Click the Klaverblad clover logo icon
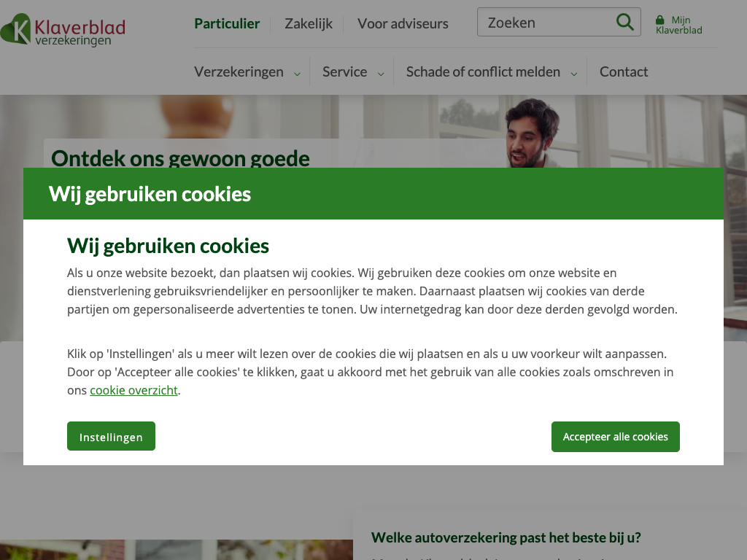Viewport: 747px width, 560px height. coord(15,28)
